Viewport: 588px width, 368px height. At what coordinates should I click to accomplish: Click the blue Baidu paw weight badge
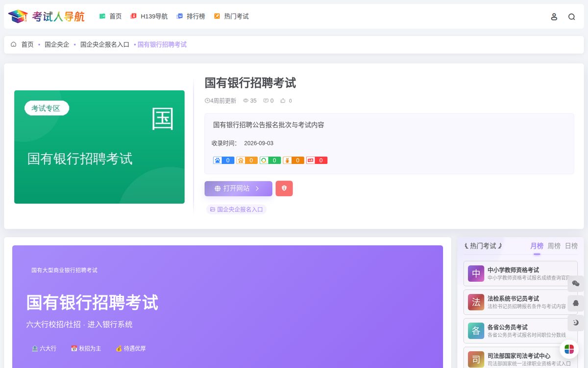coord(223,160)
